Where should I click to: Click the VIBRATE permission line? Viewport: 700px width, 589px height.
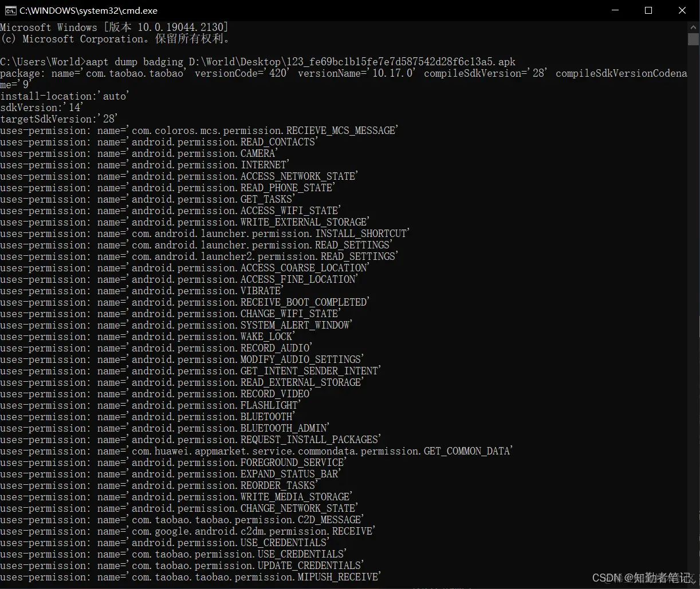tap(142, 291)
